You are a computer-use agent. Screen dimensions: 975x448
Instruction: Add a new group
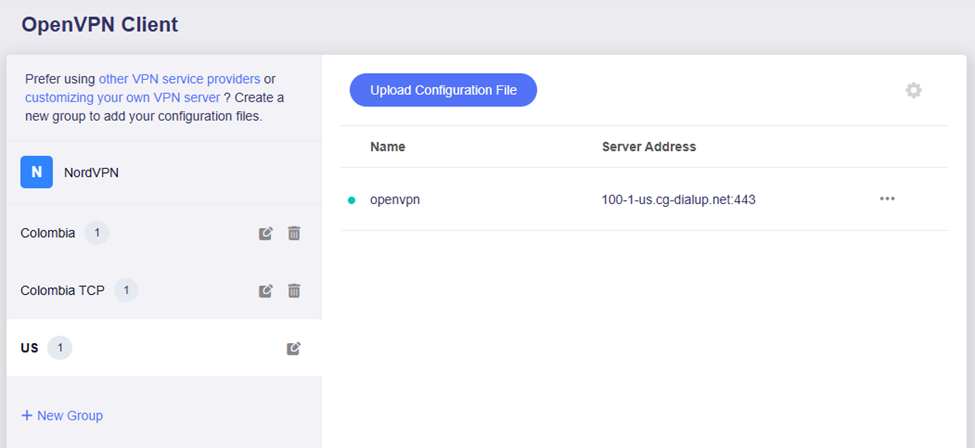pyautogui.click(x=62, y=415)
